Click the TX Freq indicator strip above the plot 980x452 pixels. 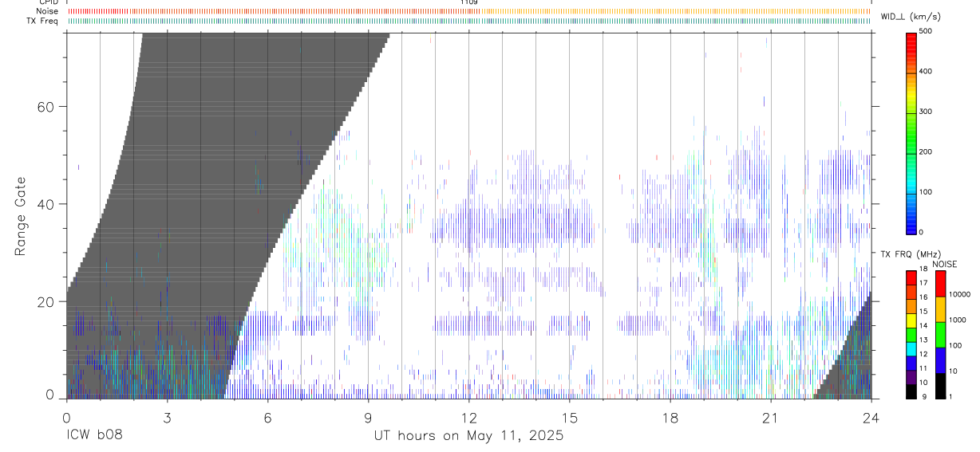(468, 21)
